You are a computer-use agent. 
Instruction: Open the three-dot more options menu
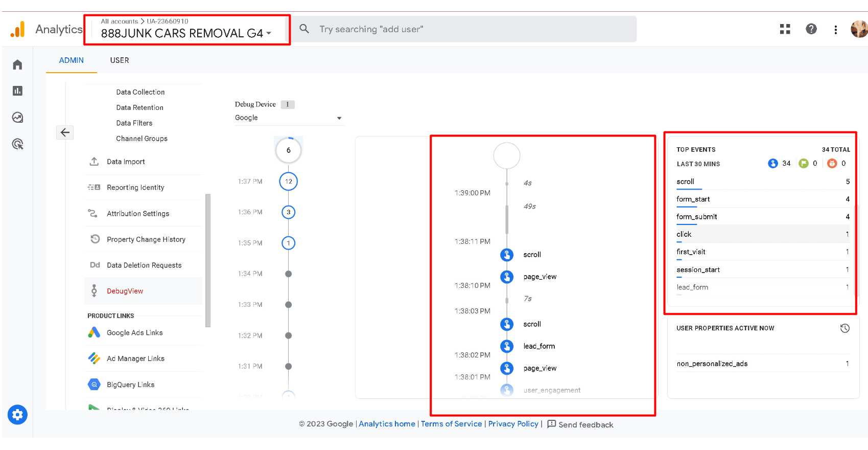pyautogui.click(x=835, y=30)
